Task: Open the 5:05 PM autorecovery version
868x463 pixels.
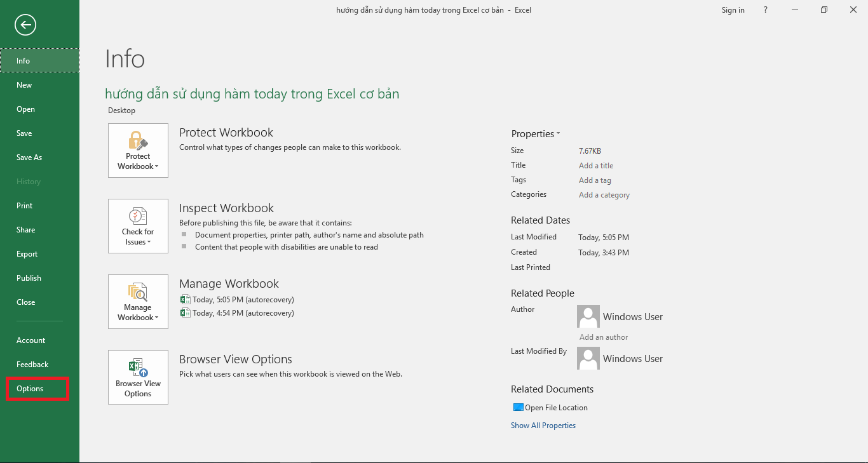Action: pos(237,300)
